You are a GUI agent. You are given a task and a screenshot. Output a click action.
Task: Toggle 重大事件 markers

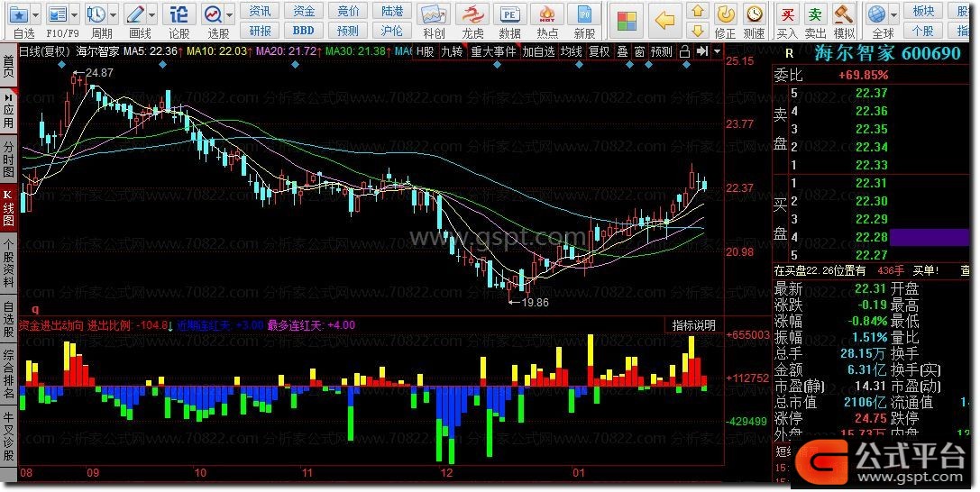(493, 52)
